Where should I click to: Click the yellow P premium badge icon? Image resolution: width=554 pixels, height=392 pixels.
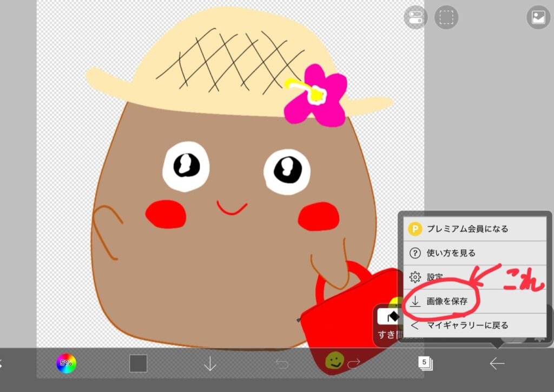(415, 229)
